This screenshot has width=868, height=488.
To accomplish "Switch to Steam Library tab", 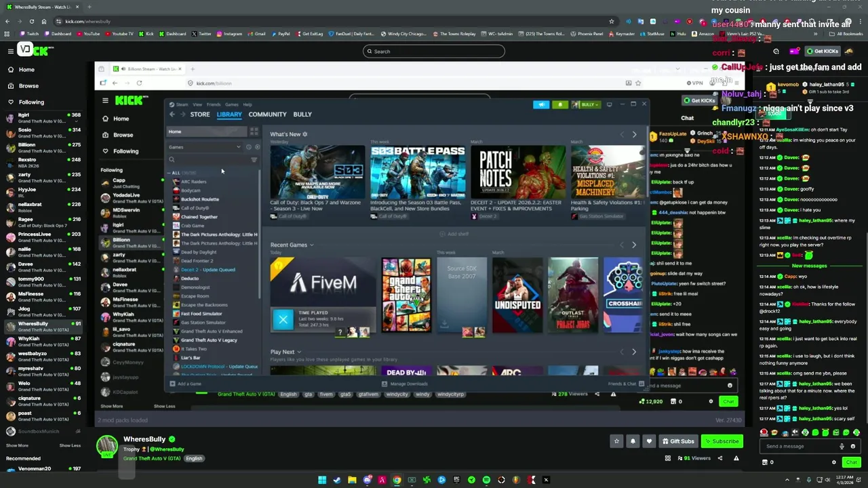I will tap(229, 115).
